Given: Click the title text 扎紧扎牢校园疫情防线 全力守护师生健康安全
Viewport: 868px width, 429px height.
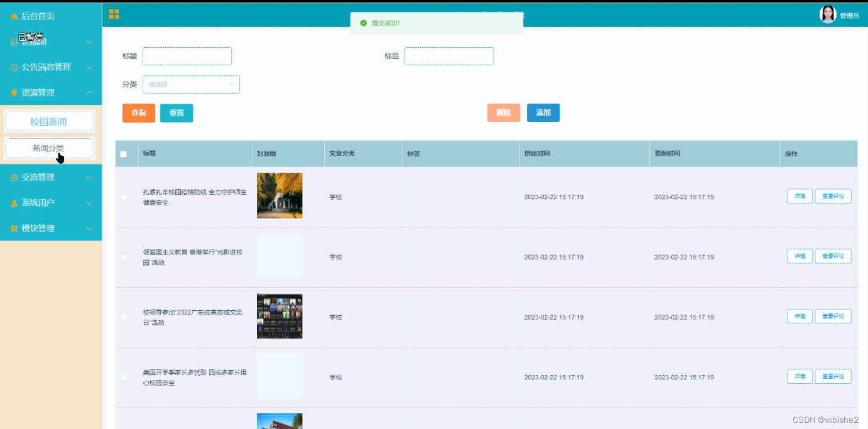Looking at the screenshot, I should (x=195, y=197).
